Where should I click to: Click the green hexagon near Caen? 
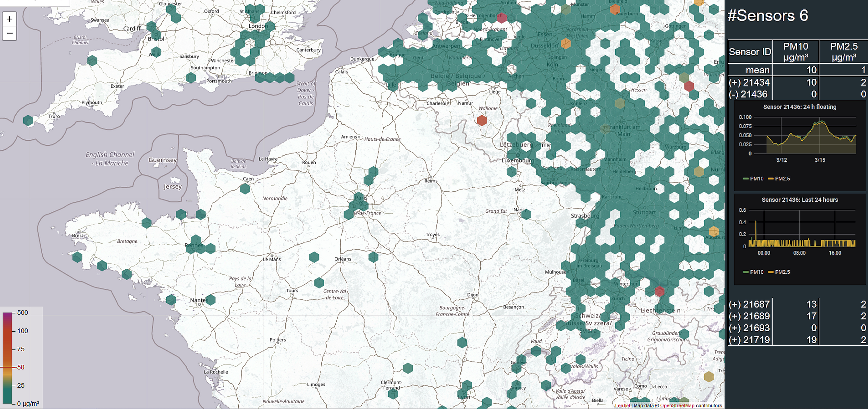(x=245, y=189)
